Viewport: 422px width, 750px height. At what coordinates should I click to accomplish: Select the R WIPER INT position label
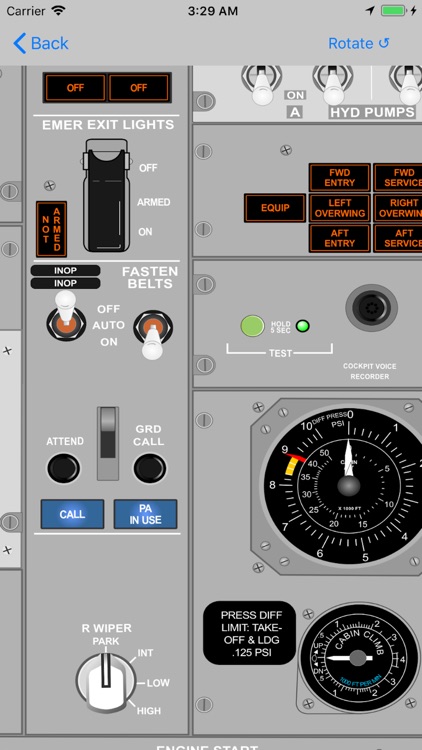[x=145, y=653]
